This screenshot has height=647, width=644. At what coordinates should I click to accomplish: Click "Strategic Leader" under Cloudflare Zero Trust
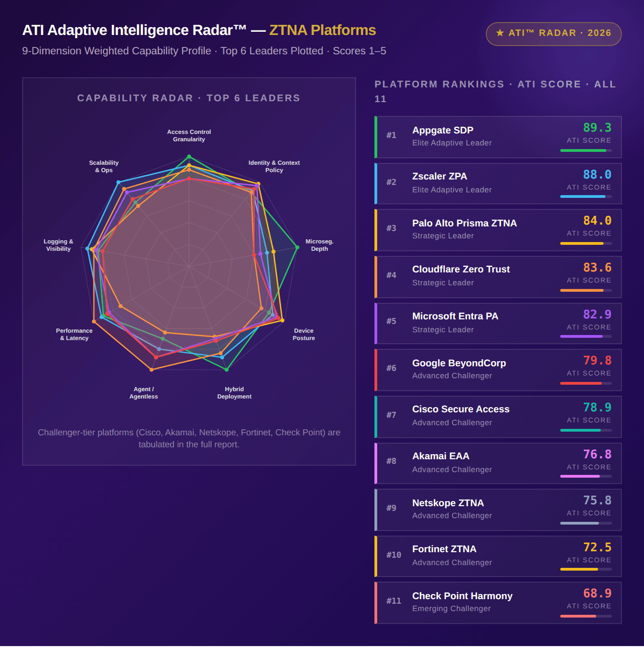(x=443, y=283)
